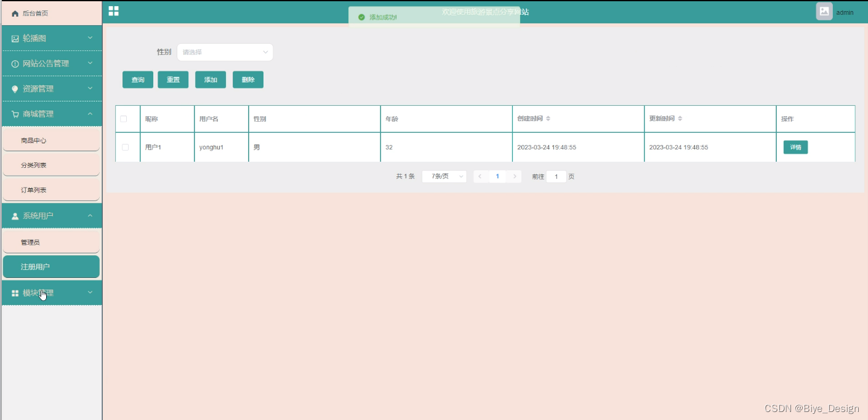The width and height of the screenshot is (868, 420).
Task: Open 订单列表 submenu item
Action: (x=51, y=191)
